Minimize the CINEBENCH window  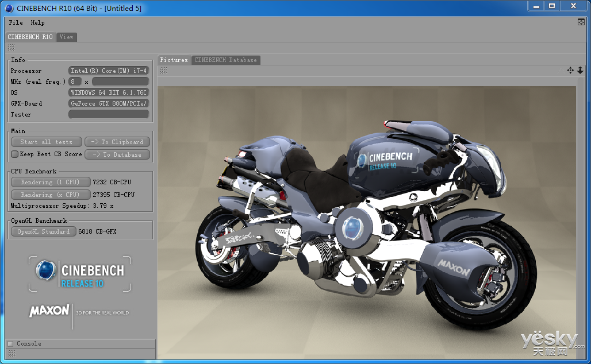click(x=536, y=6)
